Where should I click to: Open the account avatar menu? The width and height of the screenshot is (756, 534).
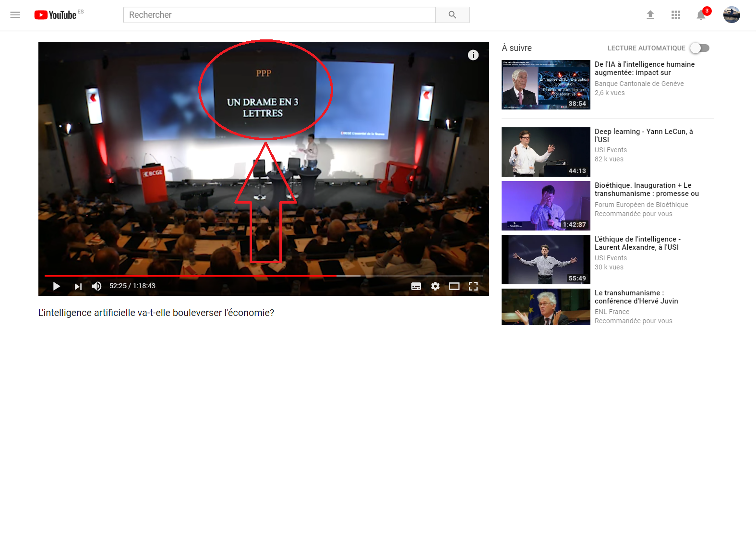tap(732, 15)
